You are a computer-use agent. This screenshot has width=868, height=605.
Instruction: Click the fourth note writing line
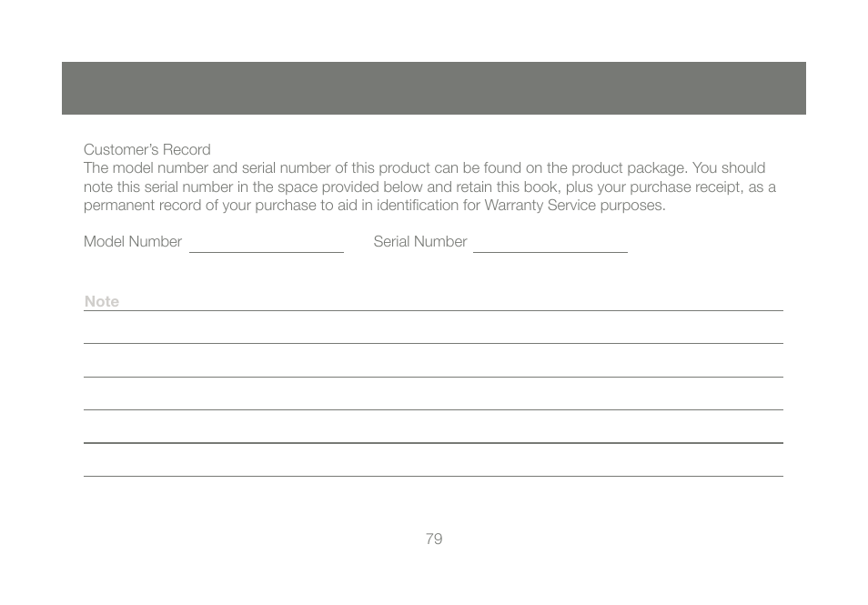(433, 409)
